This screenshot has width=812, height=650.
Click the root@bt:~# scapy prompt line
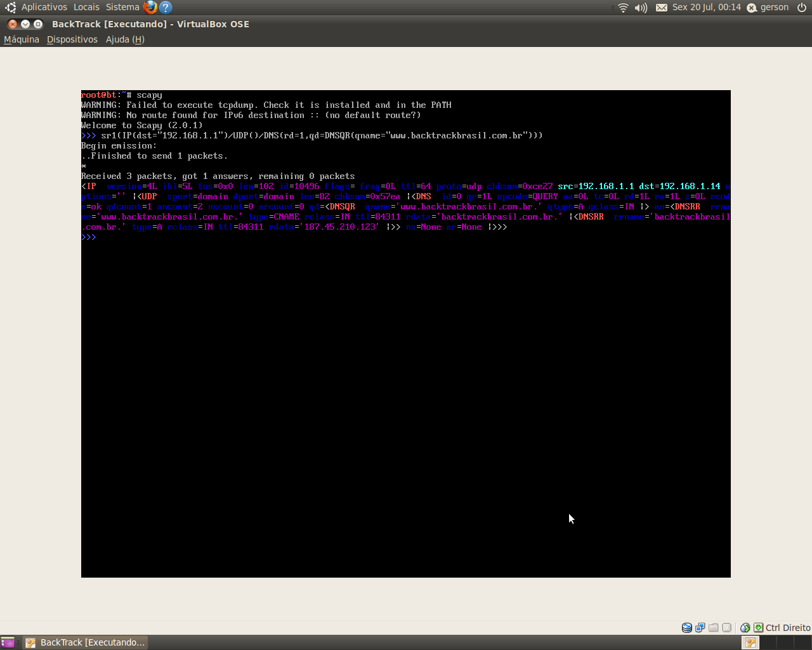pyautogui.click(x=122, y=95)
